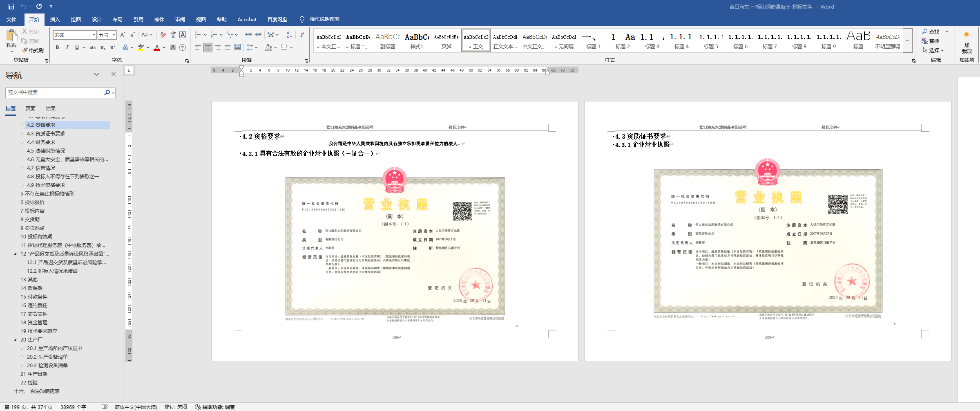Open the 文件 (File) menu

[11, 20]
